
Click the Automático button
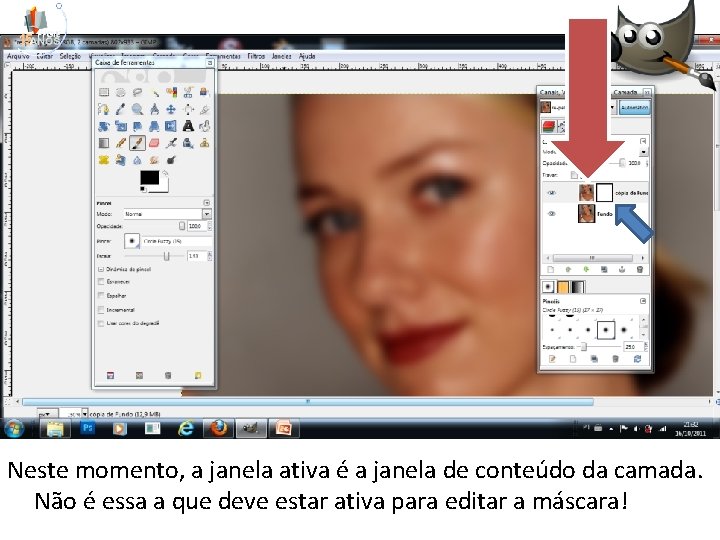coord(634,107)
